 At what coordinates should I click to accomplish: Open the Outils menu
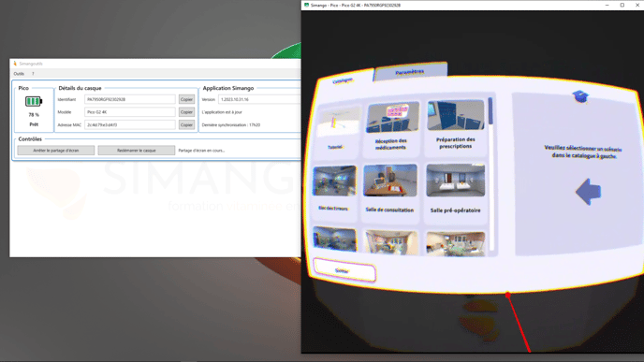pos(19,74)
